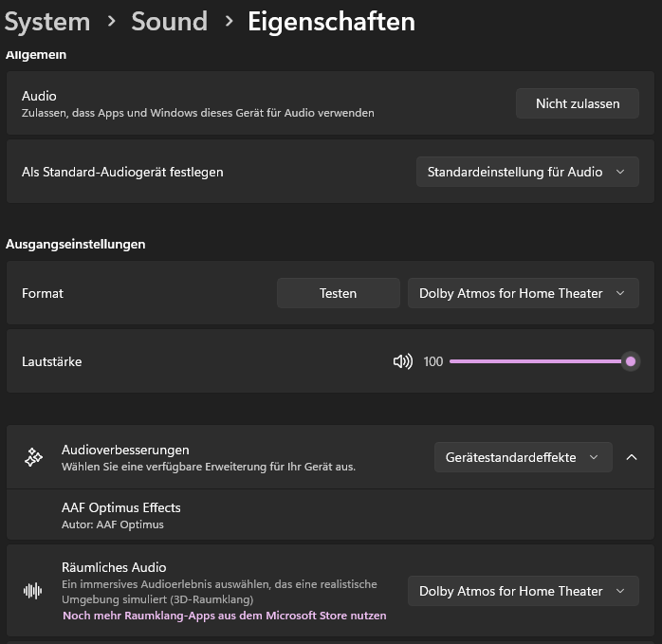Click the Als Standard-Audiogerät festlegen label
Image resolution: width=662 pixels, height=644 pixels.
point(122,172)
